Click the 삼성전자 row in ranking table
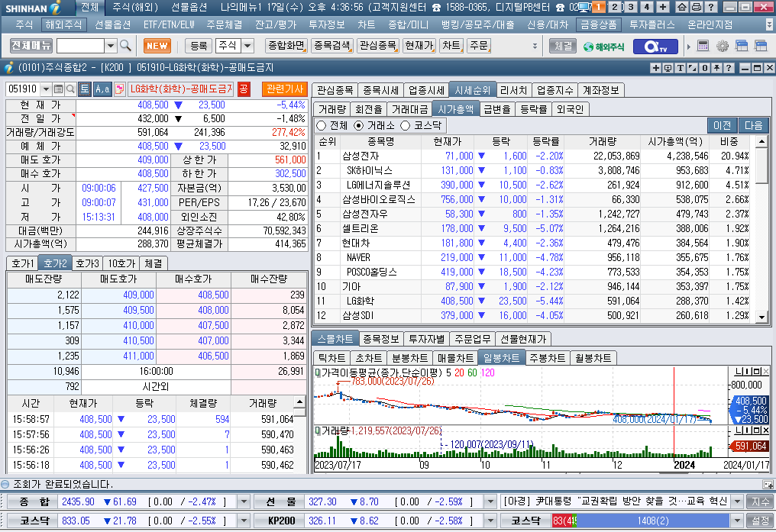Viewport: 776px width, 532px height. click(532, 156)
